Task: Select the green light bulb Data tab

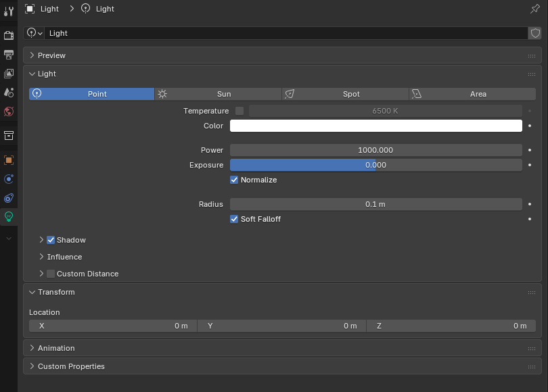Action: (8, 217)
